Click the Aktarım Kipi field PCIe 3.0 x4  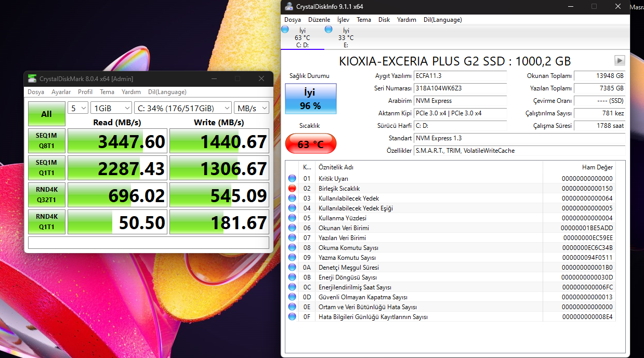460,113
